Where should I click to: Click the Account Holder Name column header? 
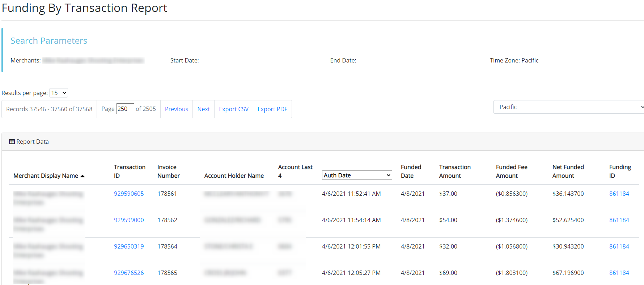[x=234, y=176]
